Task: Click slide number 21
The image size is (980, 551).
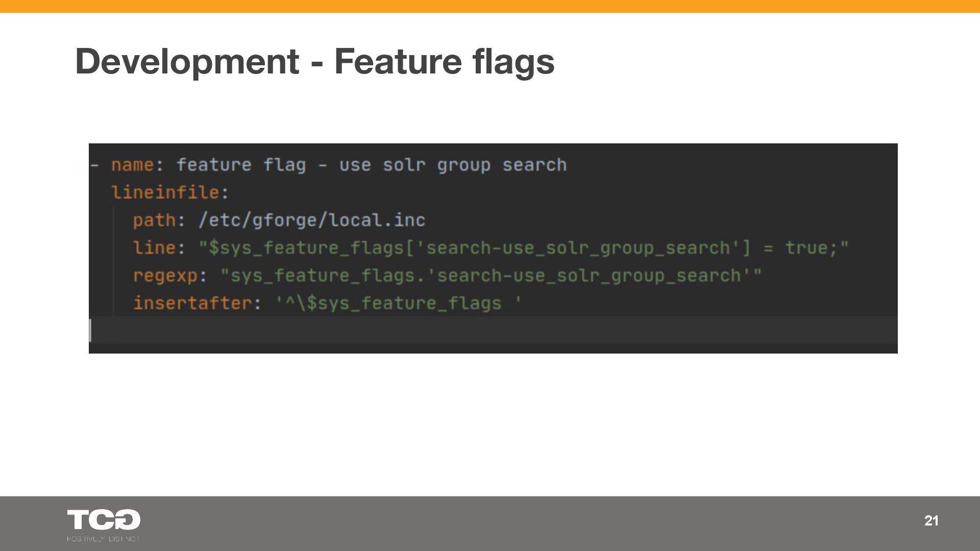Action: (931, 520)
